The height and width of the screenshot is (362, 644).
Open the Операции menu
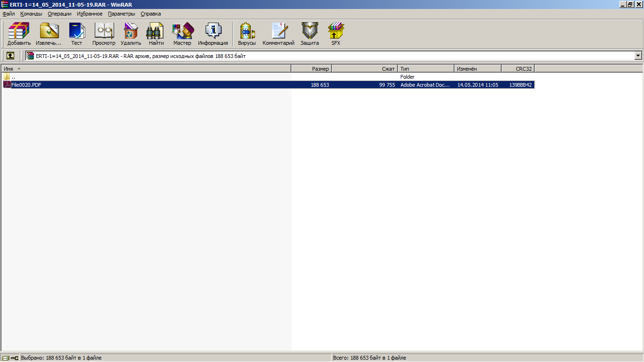coord(59,14)
